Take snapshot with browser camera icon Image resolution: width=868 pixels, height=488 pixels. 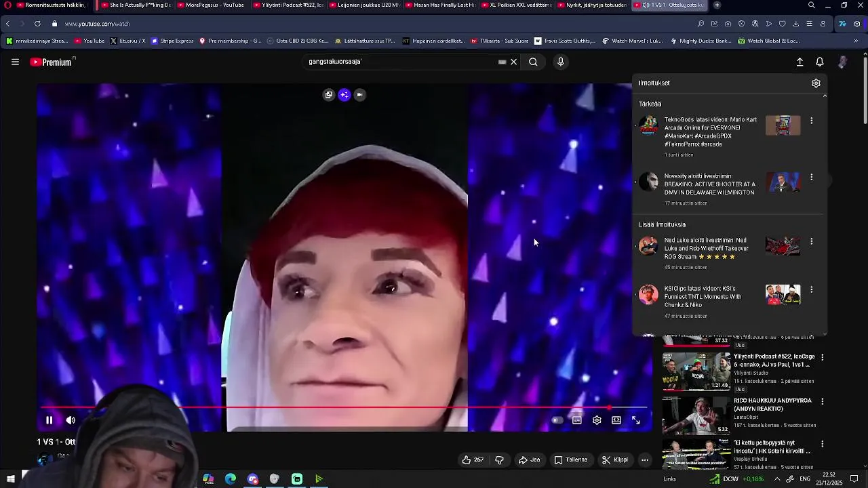tap(728, 24)
